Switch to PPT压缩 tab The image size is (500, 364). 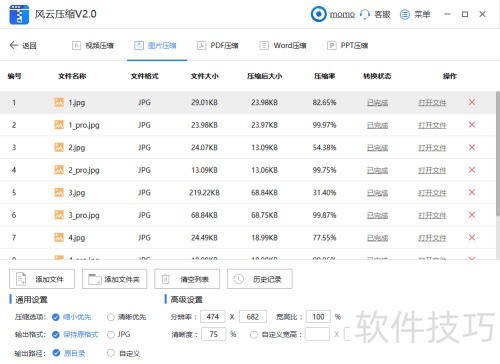coord(348,45)
